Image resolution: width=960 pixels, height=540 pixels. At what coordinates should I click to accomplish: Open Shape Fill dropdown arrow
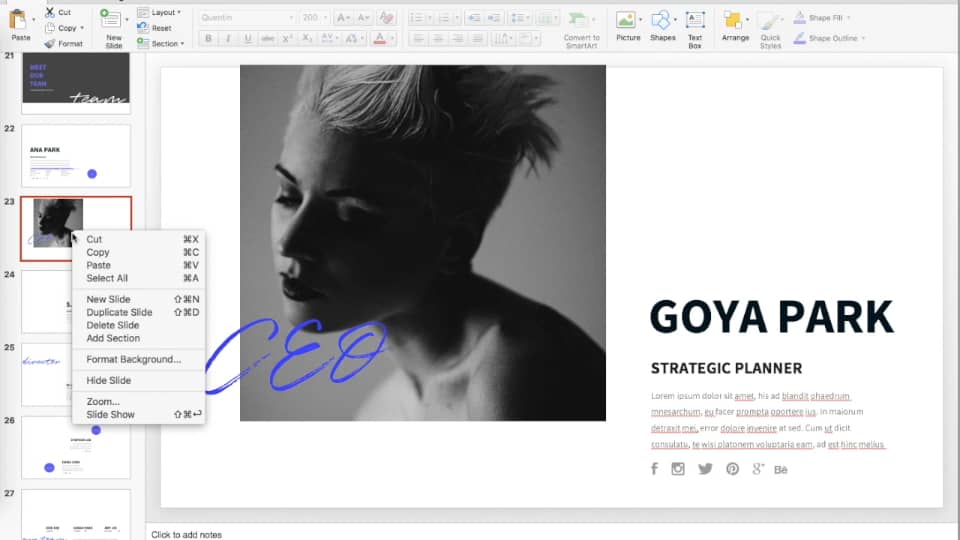(x=849, y=18)
